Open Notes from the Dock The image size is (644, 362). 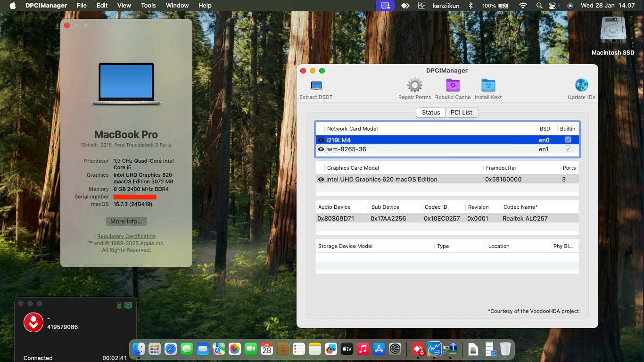(315, 349)
